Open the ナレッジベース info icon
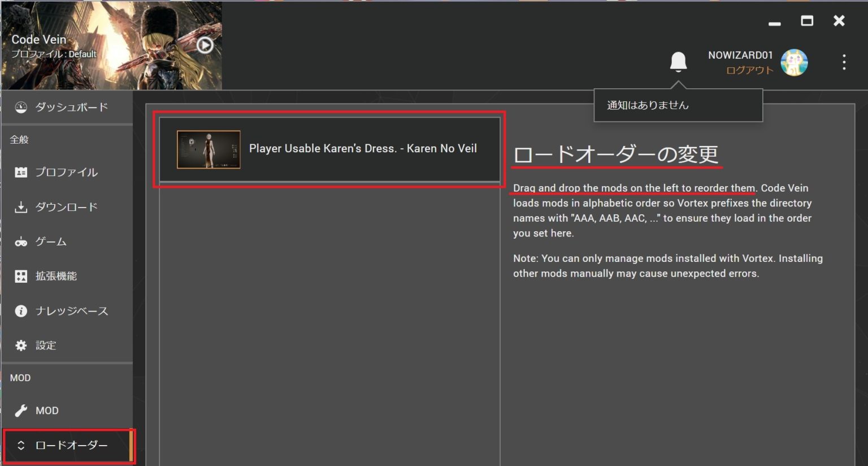 point(21,310)
